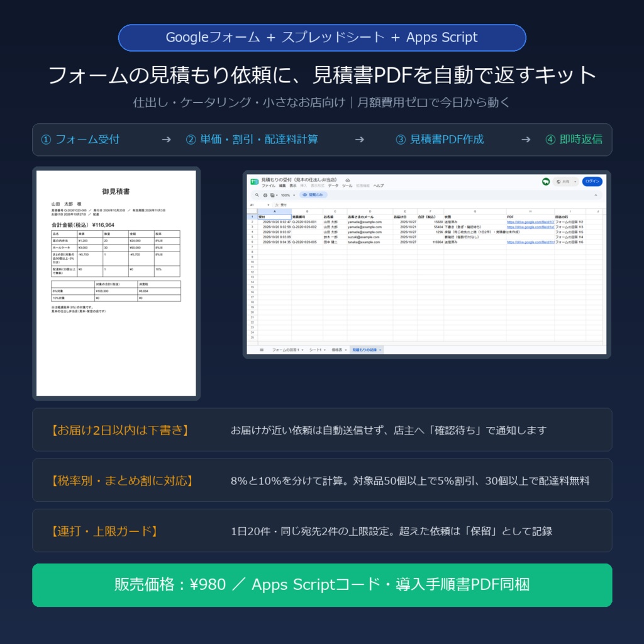644x644 pixels.
Task: Click the spreadsheet title 見積もりの受付
Action: pos(299,180)
